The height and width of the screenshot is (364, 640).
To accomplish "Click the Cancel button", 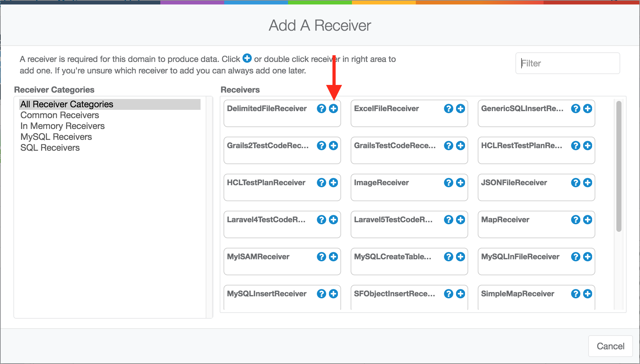I will [610, 346].
